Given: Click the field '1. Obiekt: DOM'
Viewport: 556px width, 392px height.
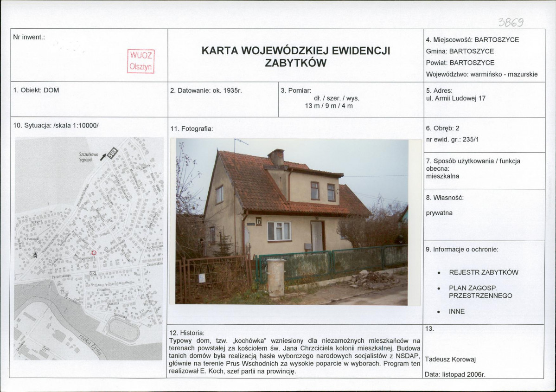Looking at the screenshot, I should click(x=36, y=90).
